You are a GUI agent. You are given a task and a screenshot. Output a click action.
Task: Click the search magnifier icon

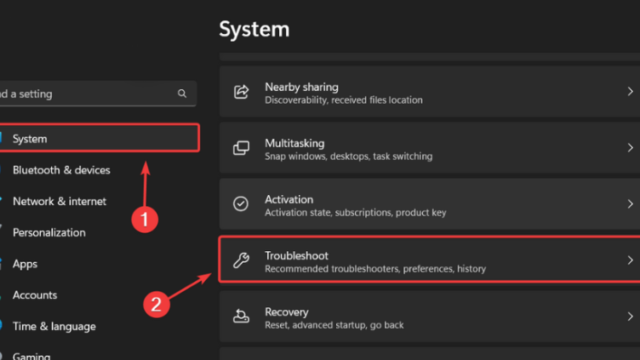182,94
